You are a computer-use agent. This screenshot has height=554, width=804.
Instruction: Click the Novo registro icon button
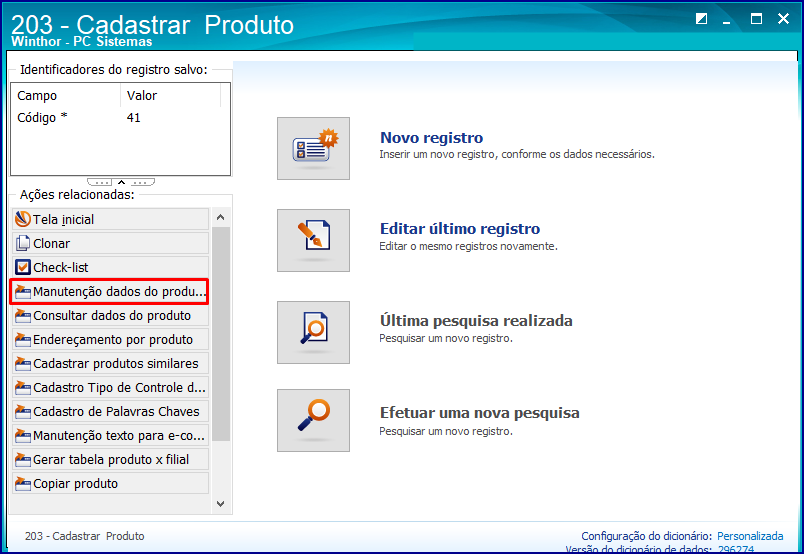click(313, 148)
